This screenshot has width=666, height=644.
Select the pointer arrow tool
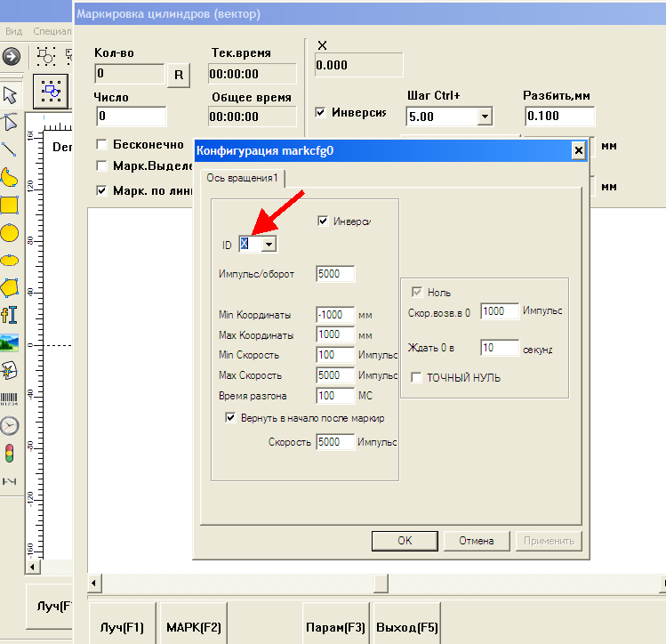point(10,94)
